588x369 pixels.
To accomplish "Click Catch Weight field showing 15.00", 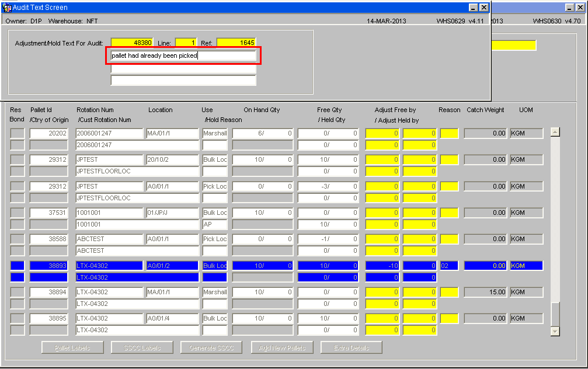I will click(485, 292).
